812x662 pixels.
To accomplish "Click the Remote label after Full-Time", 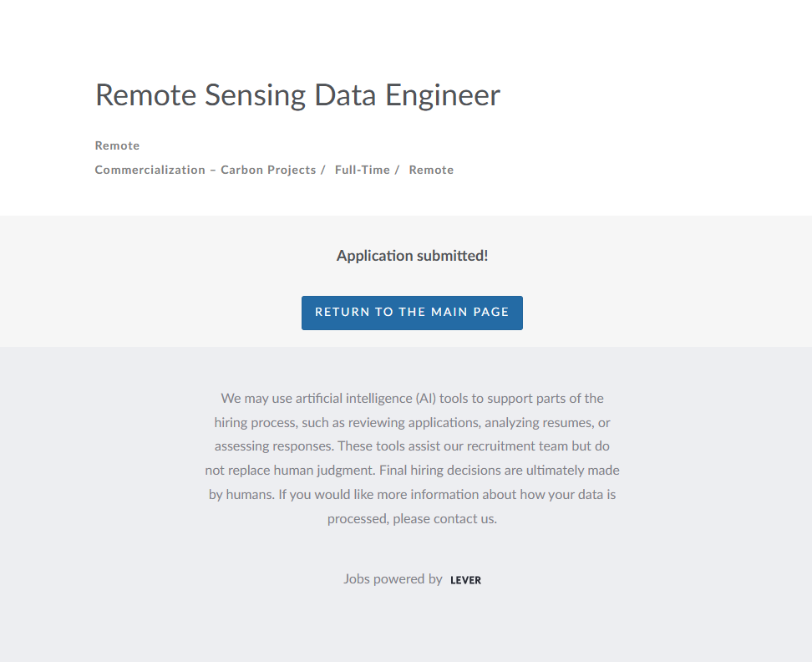I will 431,170.
